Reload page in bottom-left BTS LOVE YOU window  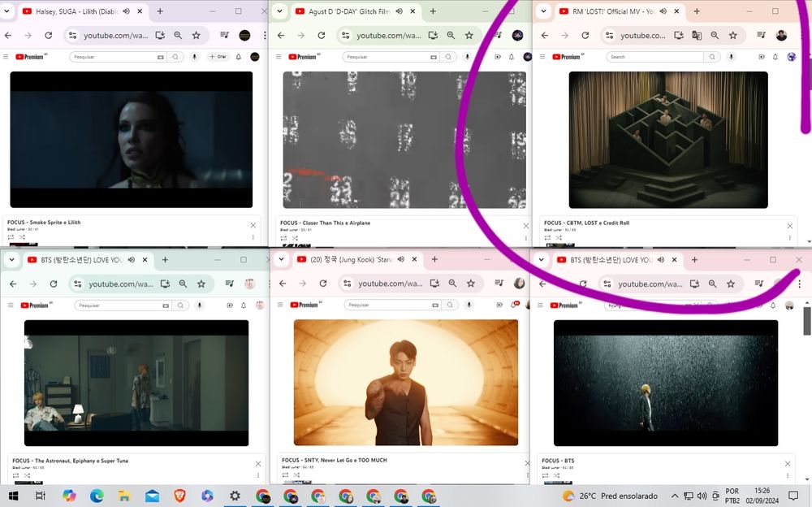coord(54,284)
